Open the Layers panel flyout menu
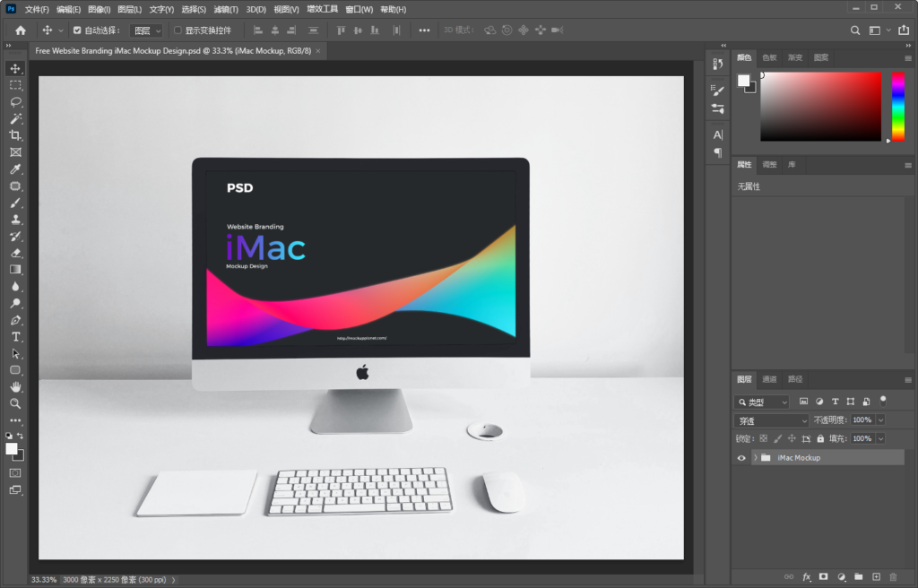Image resolution: width=918 pixels, height=588 pixels. (x=908, y=379)
